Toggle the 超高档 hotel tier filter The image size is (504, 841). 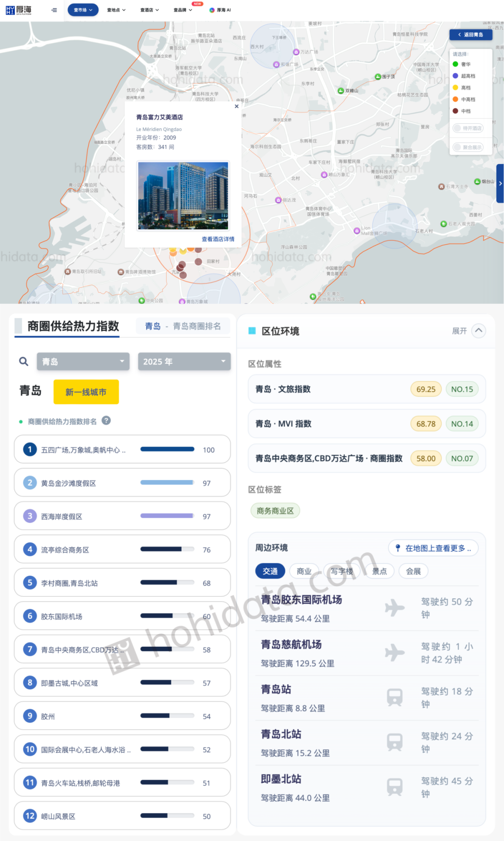click(x=464, y=76)
